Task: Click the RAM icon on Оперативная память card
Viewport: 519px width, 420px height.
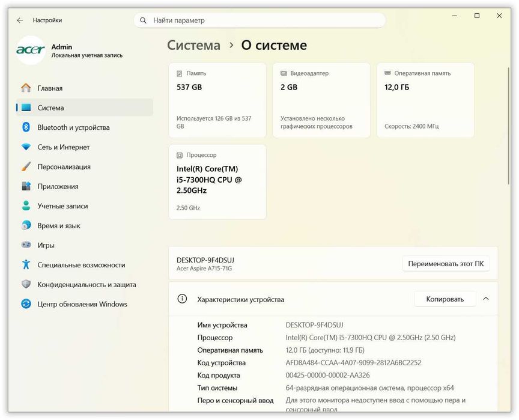Action: (x=387, y=73)
